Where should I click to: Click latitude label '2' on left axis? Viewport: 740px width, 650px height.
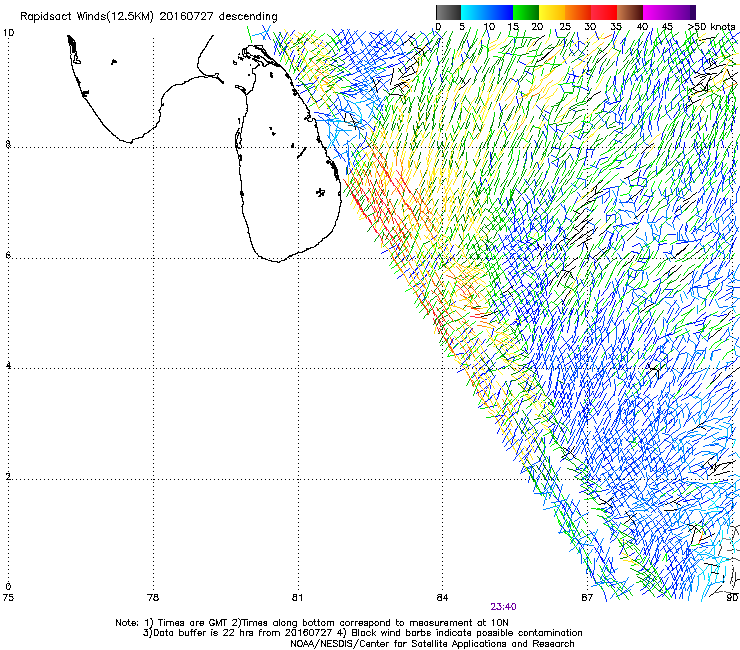click(x=8, y=476)
